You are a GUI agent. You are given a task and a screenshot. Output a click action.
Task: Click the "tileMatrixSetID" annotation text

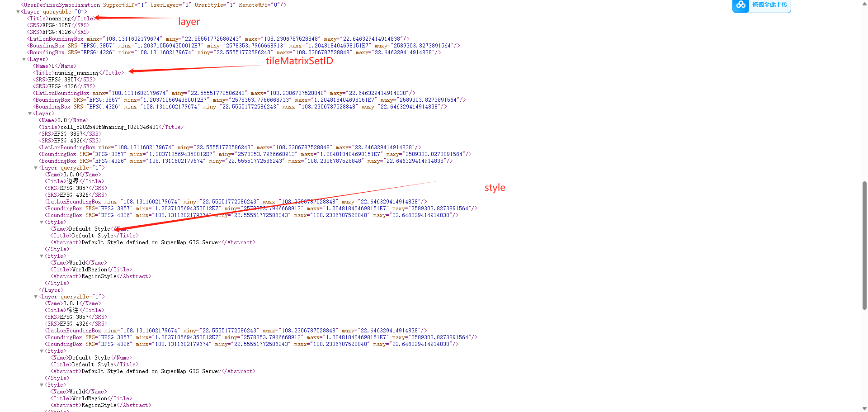tap(299, 61)
